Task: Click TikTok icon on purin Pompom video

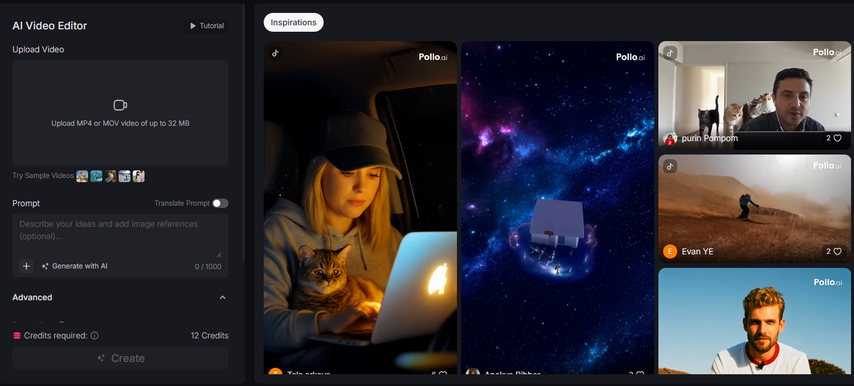Action: [670, 53]
